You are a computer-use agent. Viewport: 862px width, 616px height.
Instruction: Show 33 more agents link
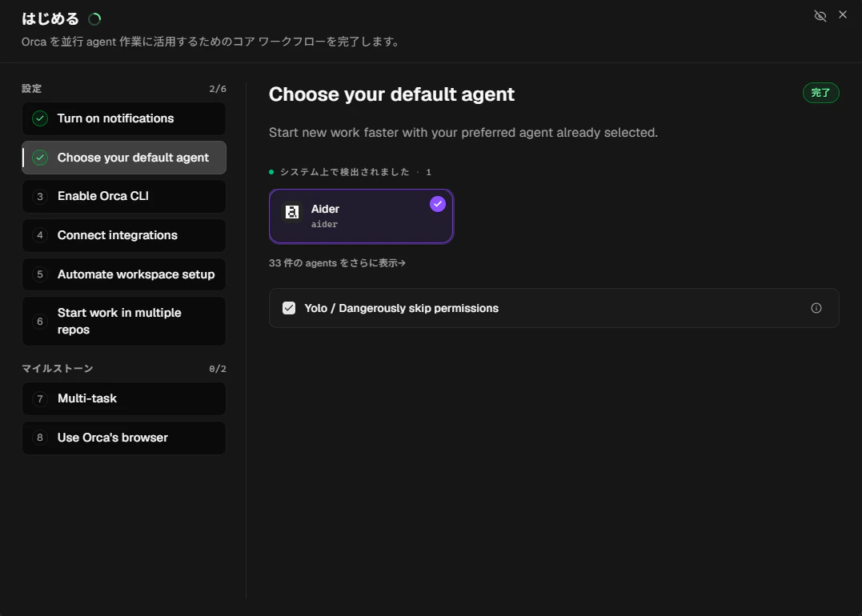(x=337, y=263)
